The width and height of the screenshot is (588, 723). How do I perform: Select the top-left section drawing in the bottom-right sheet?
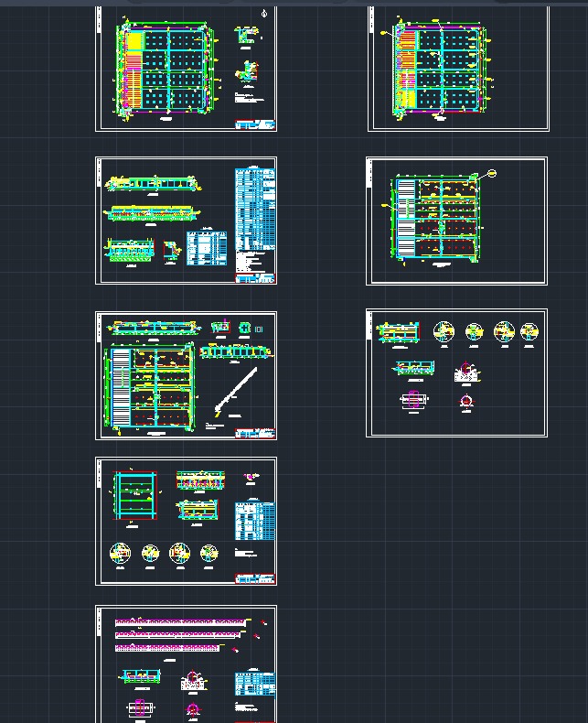click(399, 332)
